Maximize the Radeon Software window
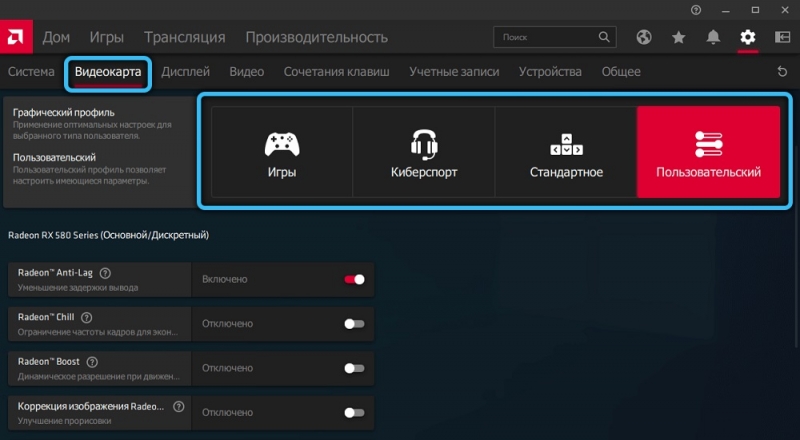 tap(755, 10)
